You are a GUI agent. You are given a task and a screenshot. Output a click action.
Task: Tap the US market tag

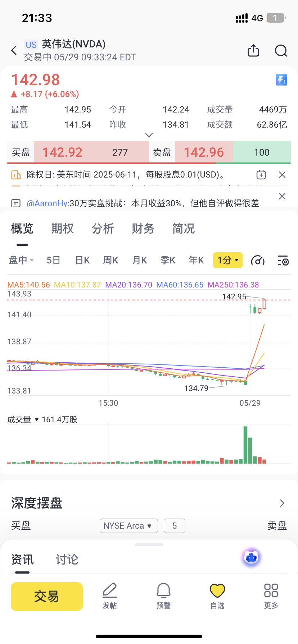pyautogui.click(x=31, y=45)
